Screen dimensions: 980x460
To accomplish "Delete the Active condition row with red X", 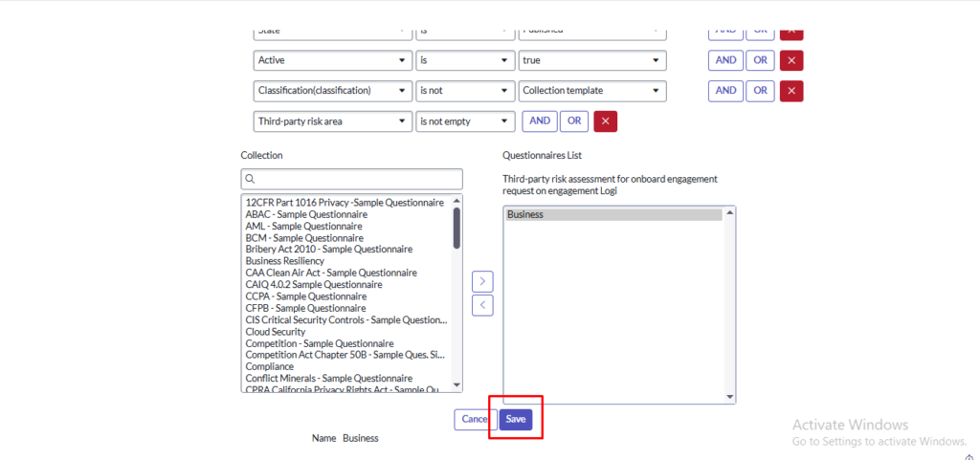I will point(791,60).
